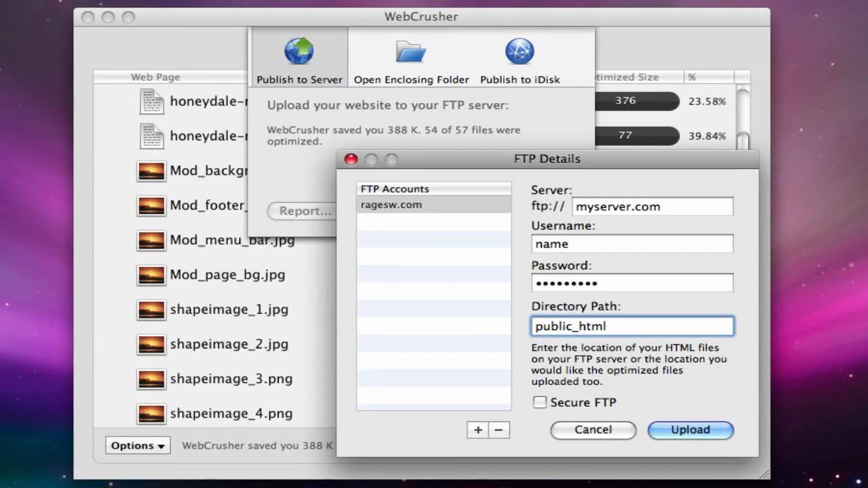Select the ragesw.com FTP account
Viewport: 868px width, 488px height.
click(434, 205)
